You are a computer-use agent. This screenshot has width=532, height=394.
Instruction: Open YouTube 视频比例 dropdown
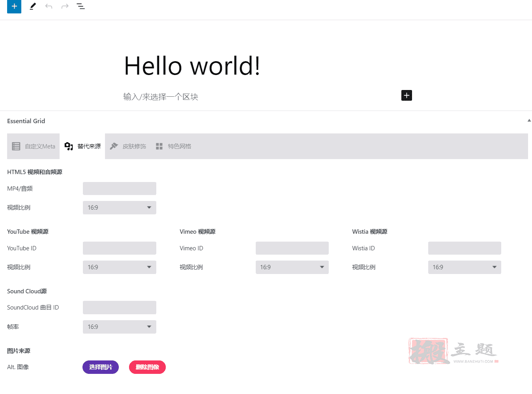[x=120, y=267]
